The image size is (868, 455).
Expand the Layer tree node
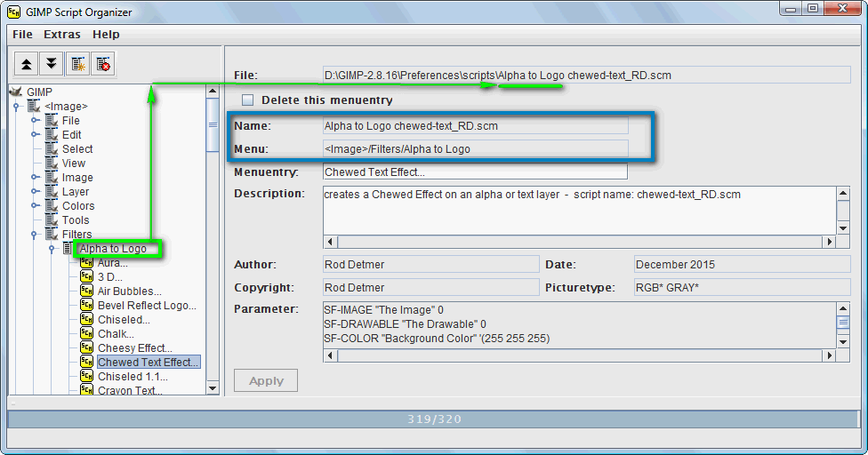[35, 191]
